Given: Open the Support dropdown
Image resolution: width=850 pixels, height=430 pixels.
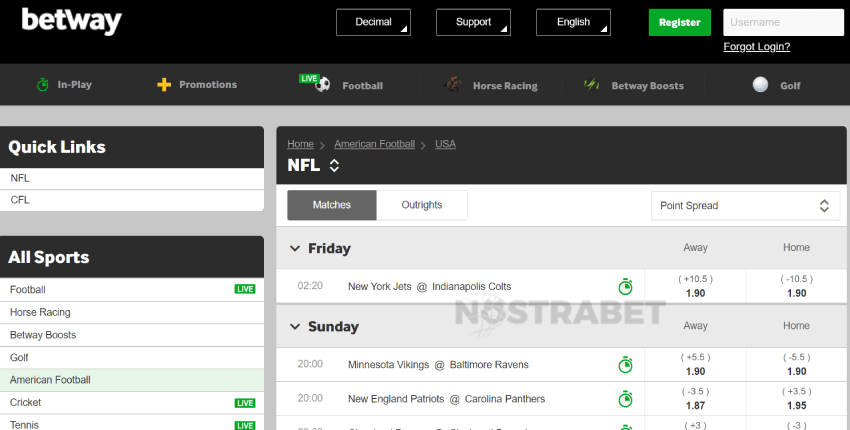Looking at the screenshot, I should pyautogui.click(x=473, y=22).
